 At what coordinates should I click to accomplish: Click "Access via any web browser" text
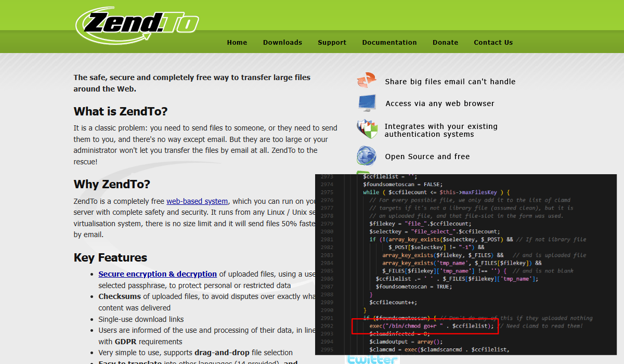pyautogui.click(x=440, y=103)
